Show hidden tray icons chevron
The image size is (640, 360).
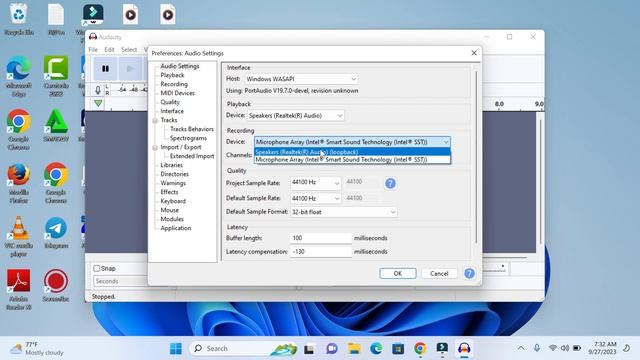click(521, 348)
